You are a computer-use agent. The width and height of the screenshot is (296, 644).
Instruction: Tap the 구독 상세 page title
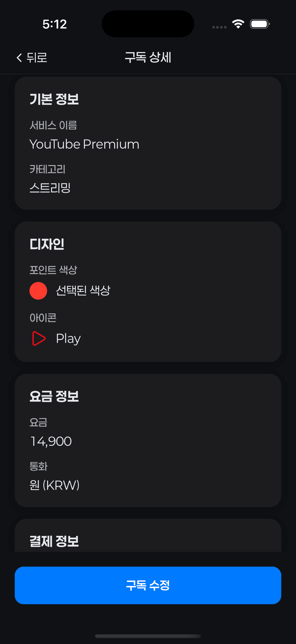(x=148, y=57)
